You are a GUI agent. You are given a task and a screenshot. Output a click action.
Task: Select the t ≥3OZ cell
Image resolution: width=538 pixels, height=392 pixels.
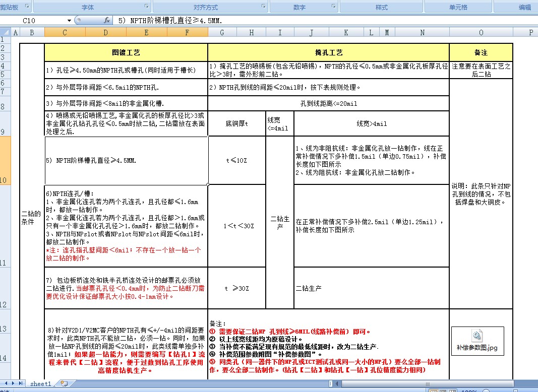tap(237, 288)
